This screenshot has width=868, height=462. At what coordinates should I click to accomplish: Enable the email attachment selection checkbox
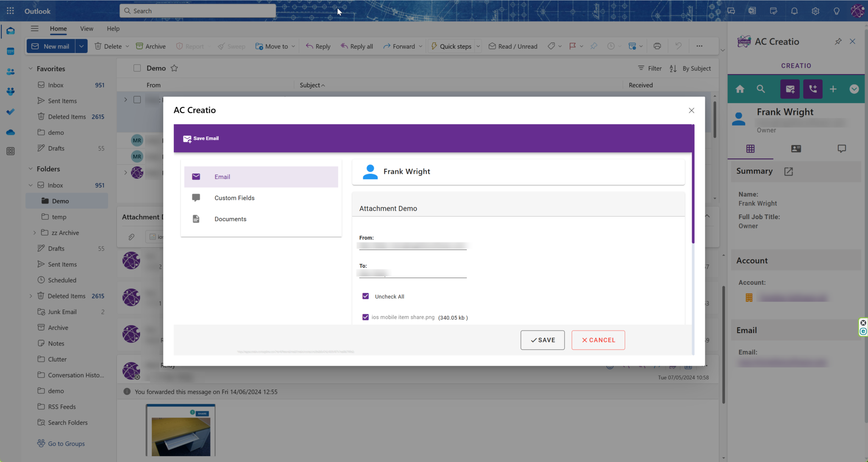(x=365, y=317)
